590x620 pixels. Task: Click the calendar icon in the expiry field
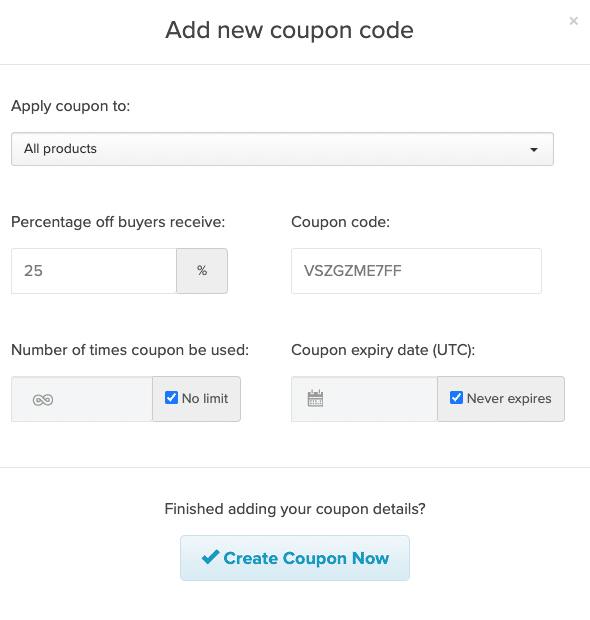click(x=315, y=399)
